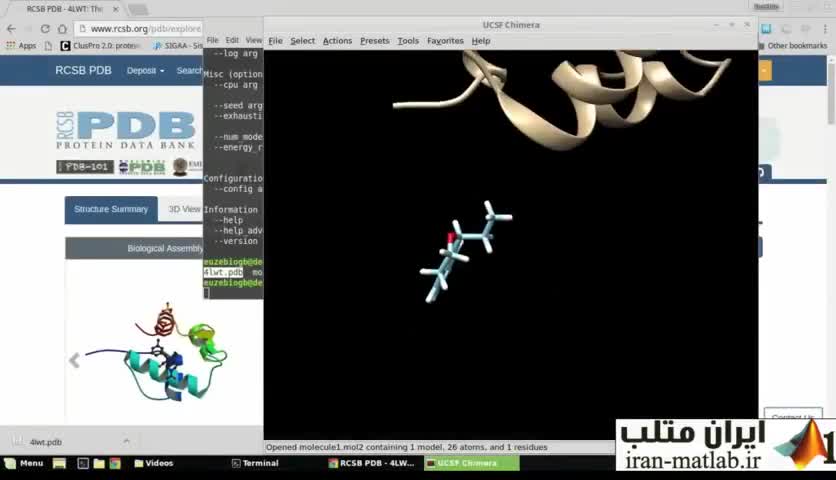Open the terminal window's File menu
Viewport: 836px width, 480px height.
212,40
